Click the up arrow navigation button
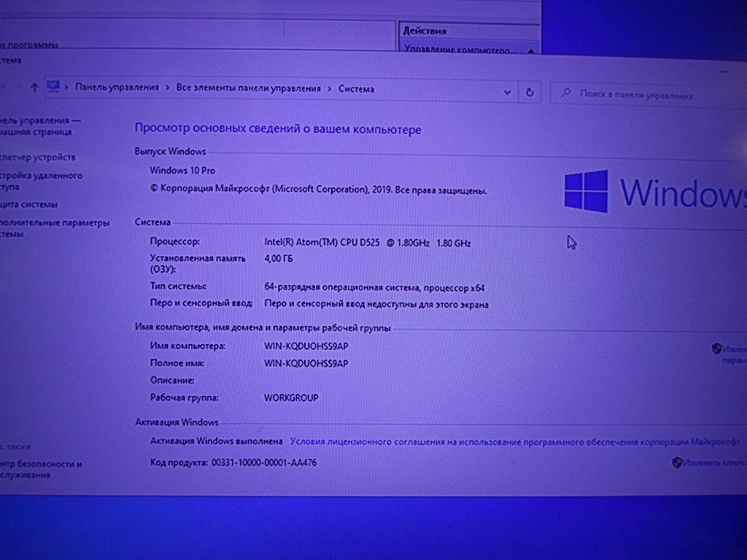This screenshot has width=747, height=560. pyautogui.click(x=34, y=87)
